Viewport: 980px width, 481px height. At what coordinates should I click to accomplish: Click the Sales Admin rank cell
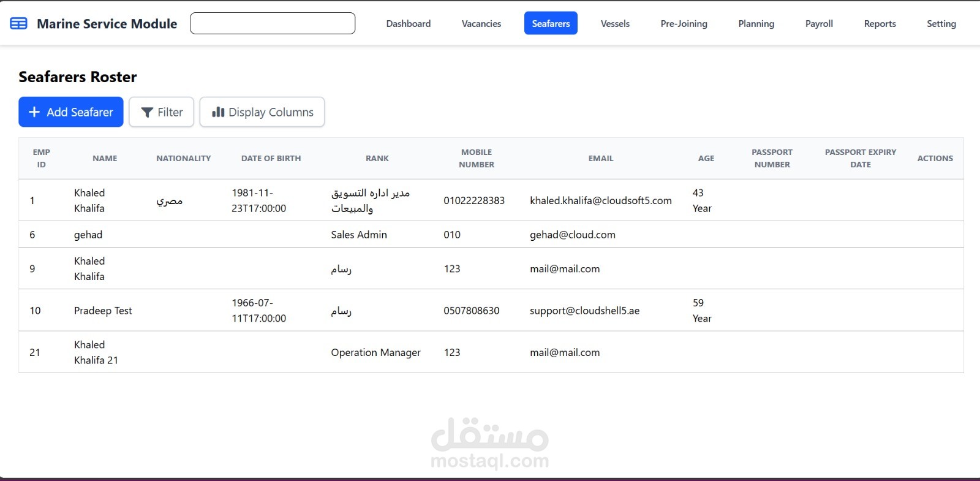(359, 235)
